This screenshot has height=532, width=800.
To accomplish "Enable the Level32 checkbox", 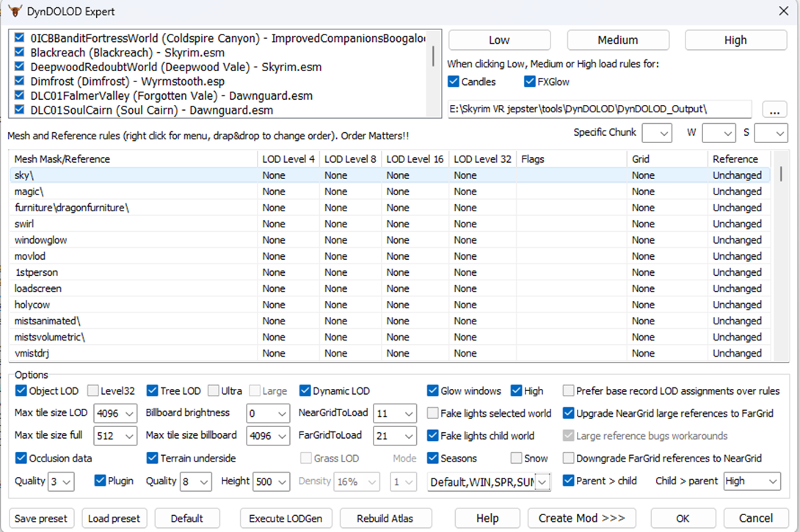I will click(94, 391).
